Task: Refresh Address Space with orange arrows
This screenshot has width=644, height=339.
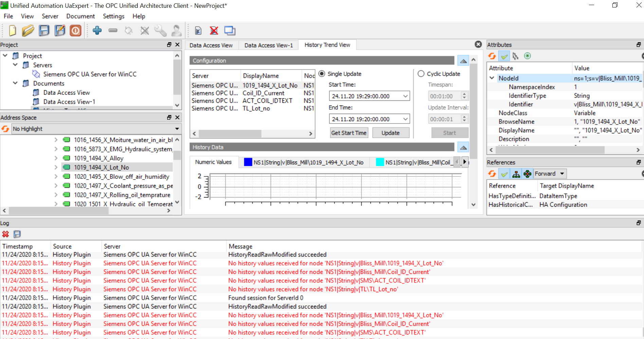Action: (5, 129)
